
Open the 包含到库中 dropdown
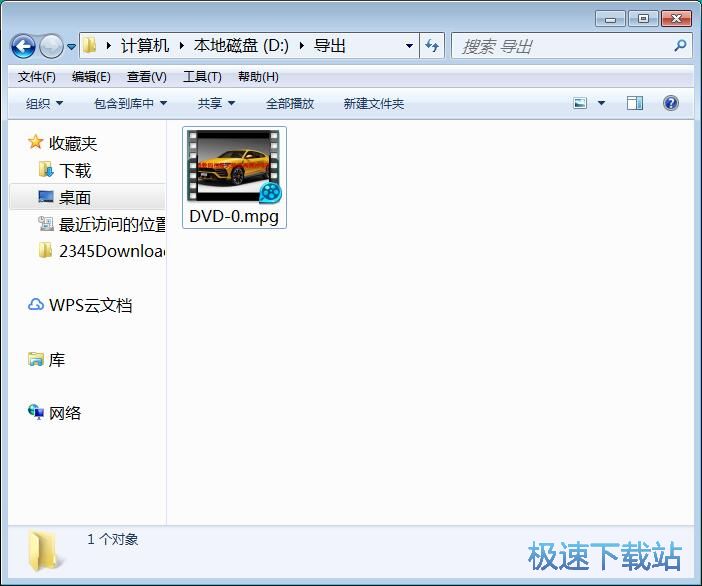click(130, 104)
